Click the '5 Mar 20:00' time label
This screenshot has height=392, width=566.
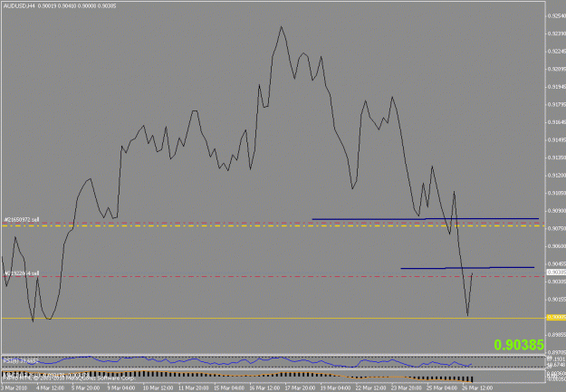(85, 388)
